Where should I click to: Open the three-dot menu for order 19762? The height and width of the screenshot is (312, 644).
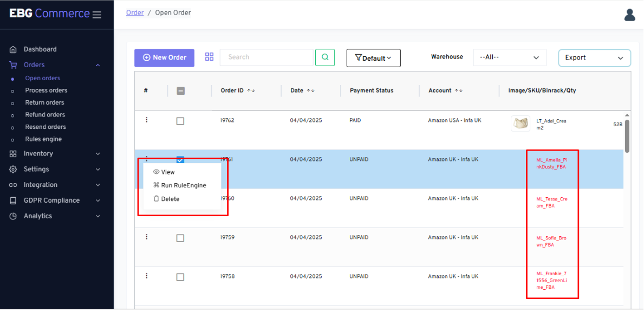tap(146, 120)
